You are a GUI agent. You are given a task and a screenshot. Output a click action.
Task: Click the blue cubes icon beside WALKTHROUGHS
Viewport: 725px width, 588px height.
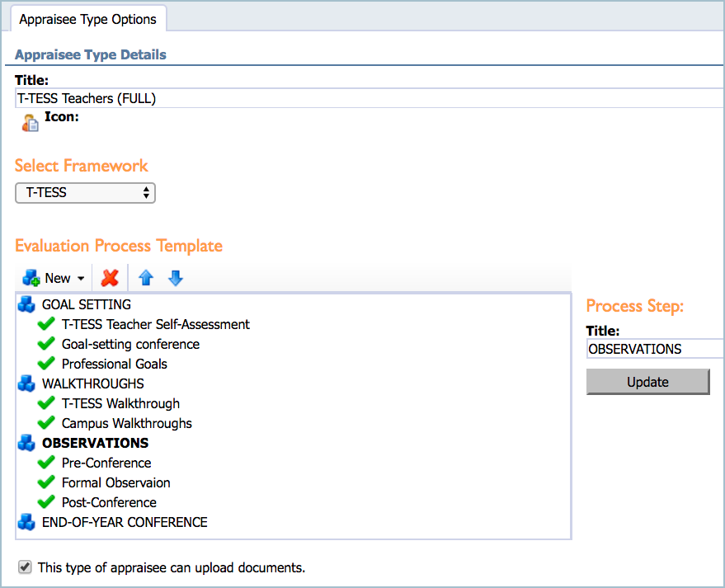[26, 383]
